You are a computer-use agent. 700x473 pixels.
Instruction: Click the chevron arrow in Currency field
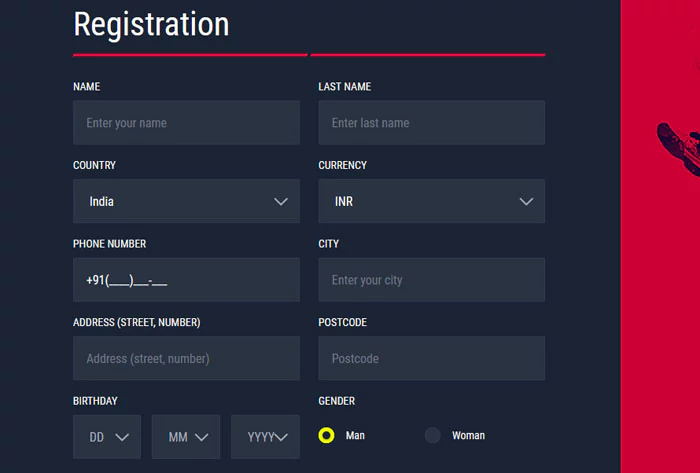[x=526, y=202]
